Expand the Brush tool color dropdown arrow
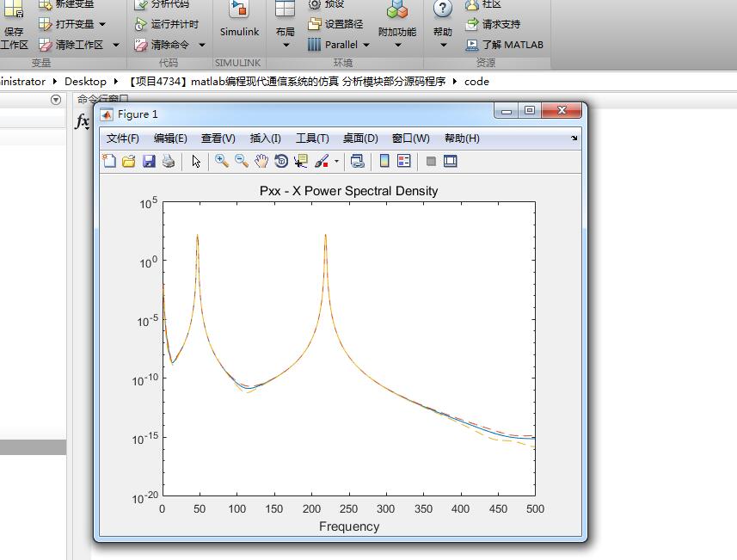Screen dimensions: 737x560 tap(336, 161)
